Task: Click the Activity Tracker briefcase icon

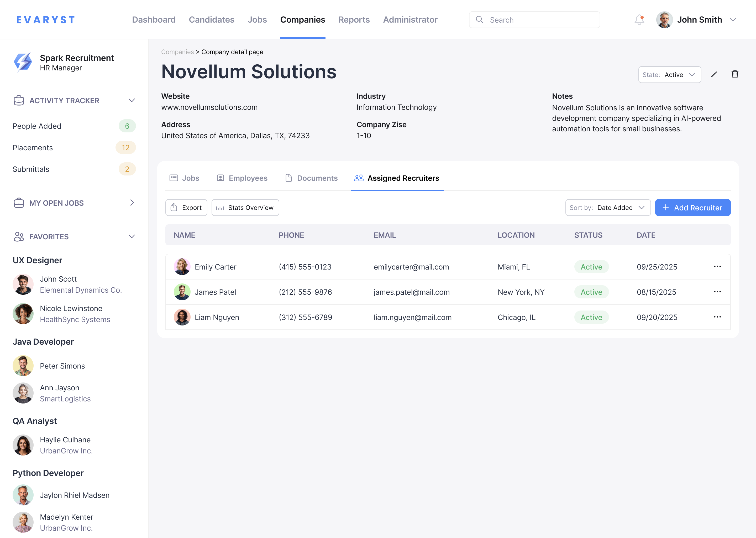Action: pos(19,100)
